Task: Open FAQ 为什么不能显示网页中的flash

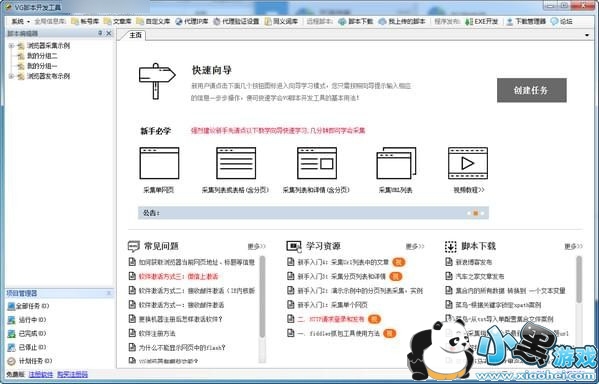Action: click(x=182, y=348)
